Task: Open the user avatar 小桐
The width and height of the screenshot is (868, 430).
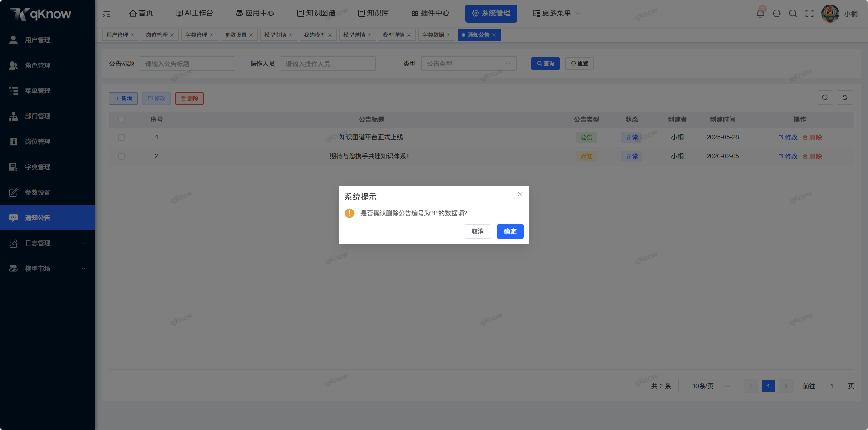Action: 830,13
